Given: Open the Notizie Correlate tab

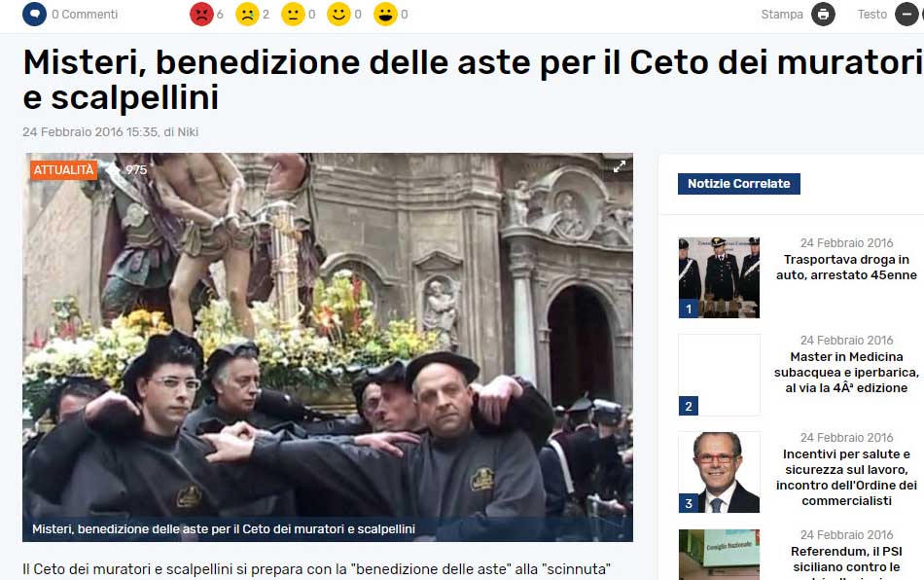Looking at the screenshot, I should [739, 183].
